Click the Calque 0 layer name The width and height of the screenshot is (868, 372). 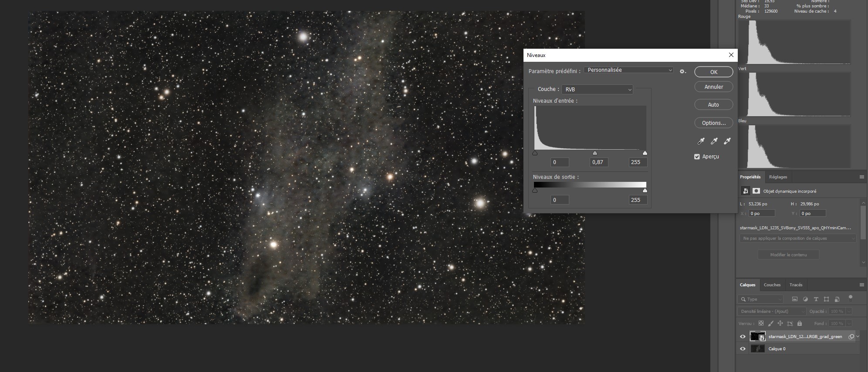[x=777, y=349]
